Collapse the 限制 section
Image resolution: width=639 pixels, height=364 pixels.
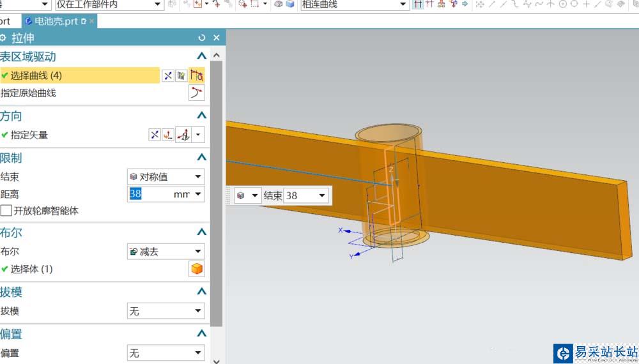point(201,158)
